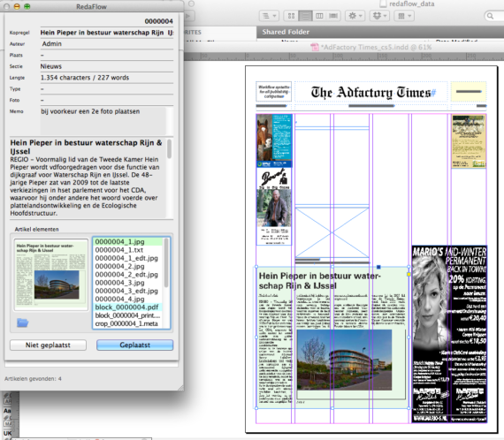
Task: Click the Shared Folder header
Action: tap(286, 32)
